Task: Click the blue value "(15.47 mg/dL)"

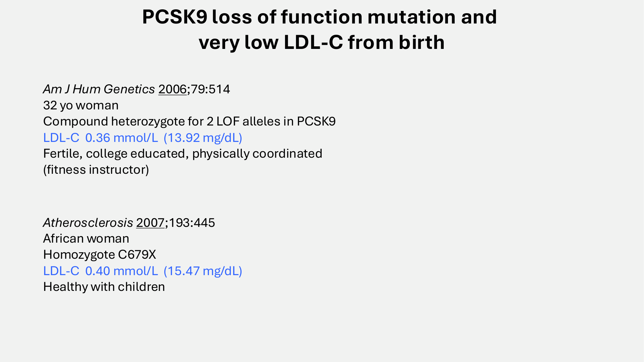Action: (x=203, y=271)
